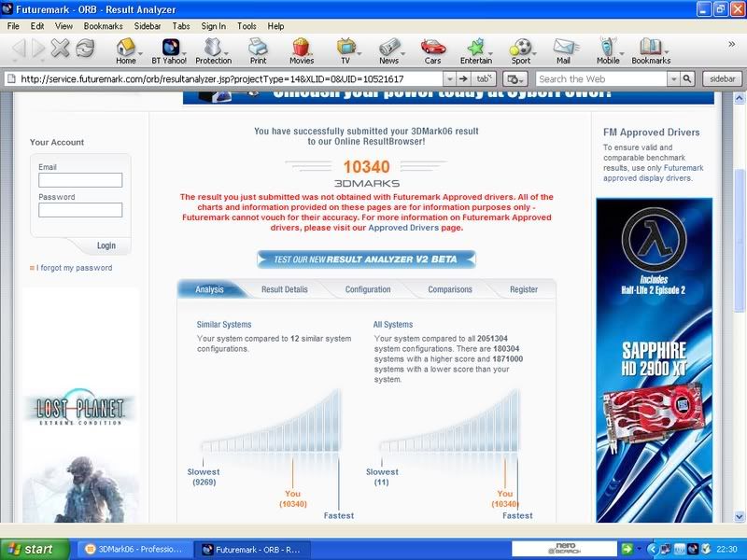Click the Login button
The image size is (747, 560).
(106, 245)
